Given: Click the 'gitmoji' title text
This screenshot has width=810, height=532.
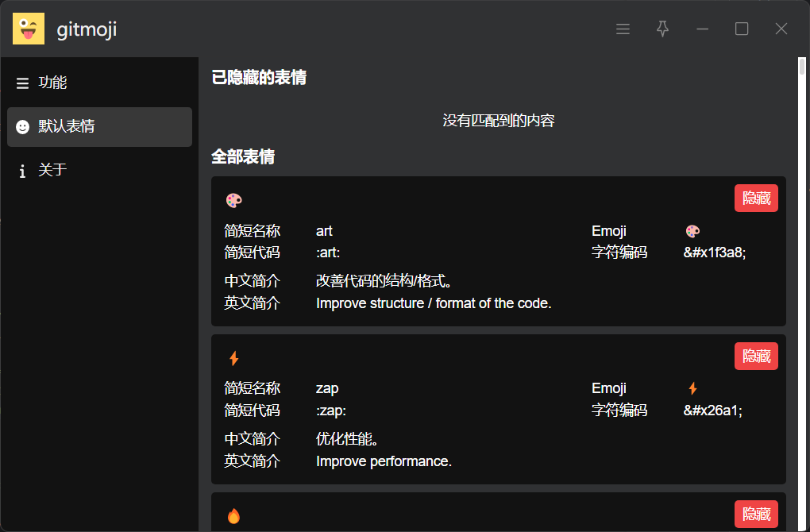Looking at the screenshot, I should pyautogui.click(x=87, y=29).
